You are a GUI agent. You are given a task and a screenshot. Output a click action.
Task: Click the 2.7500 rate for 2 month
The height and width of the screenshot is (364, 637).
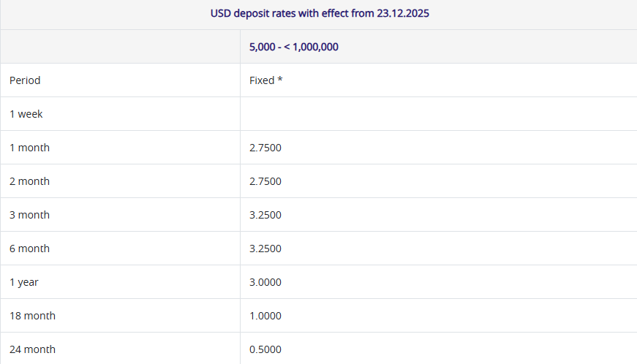(265, 181)
